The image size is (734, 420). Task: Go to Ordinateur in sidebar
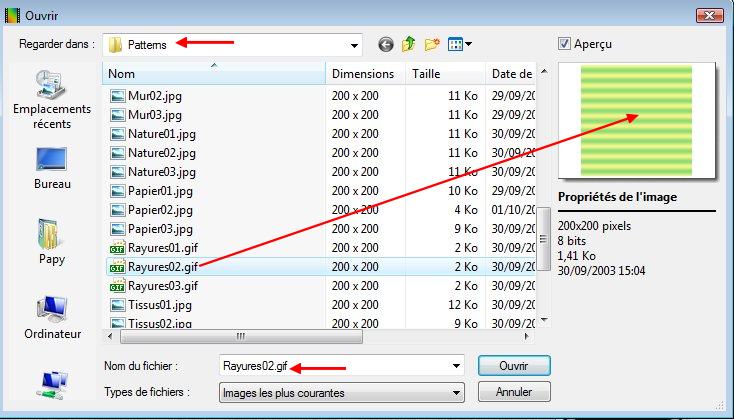[x=52, y=318]
